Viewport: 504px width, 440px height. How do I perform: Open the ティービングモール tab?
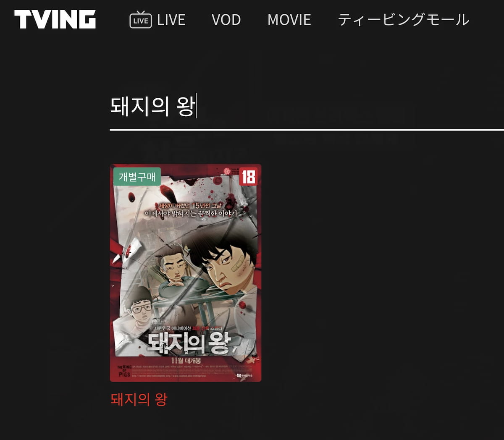tap(403, 20)
